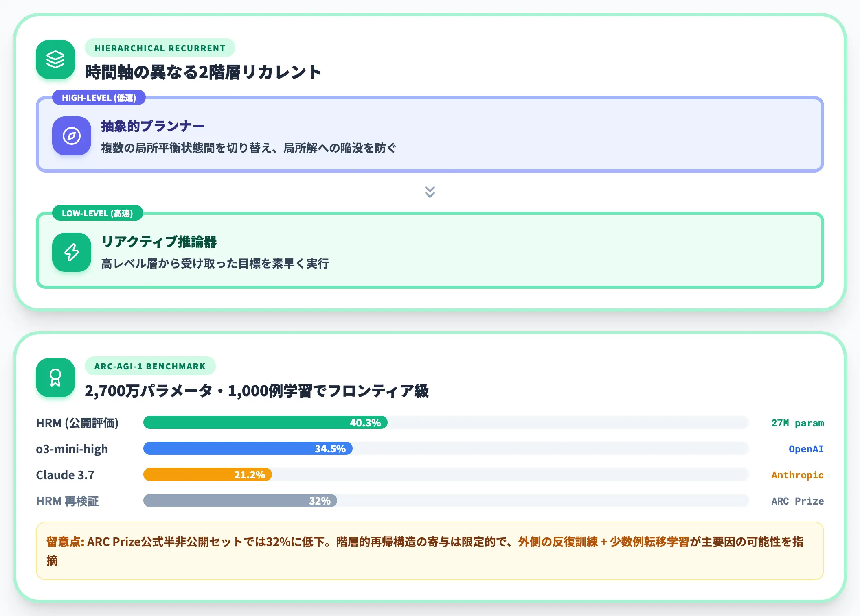Click the 抽象的プランナー heading
The width and height of the screenshot is (860, 616).
[153, 126]
